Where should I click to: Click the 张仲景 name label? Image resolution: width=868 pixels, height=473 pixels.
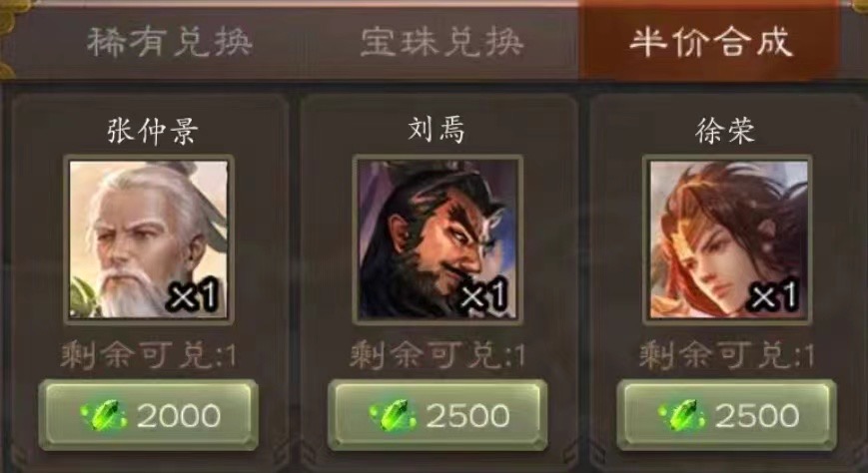(x=152, y=131)
